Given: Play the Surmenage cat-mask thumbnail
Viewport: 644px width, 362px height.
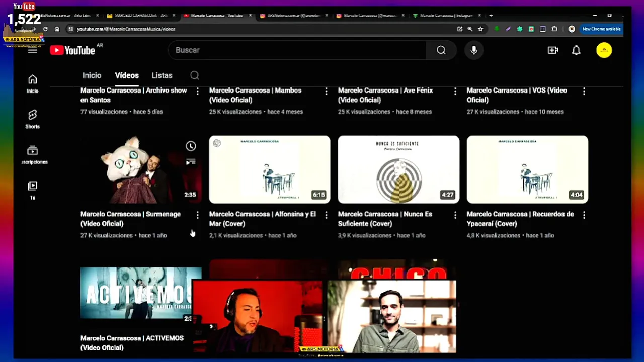Looking at the screenshot, I should click(x=141, y=169).
